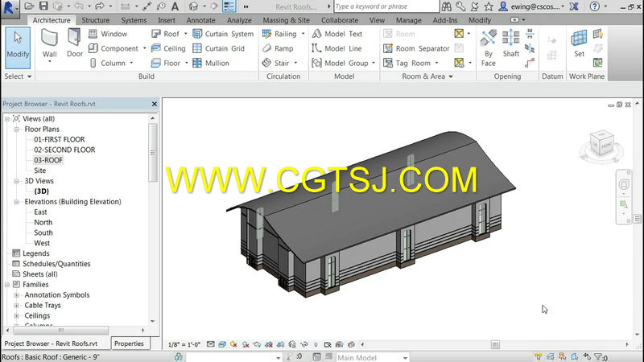Click Schedules/Quantities in the browser
Image resolution: width=644 pixels, height=362 pixels.
56,264
